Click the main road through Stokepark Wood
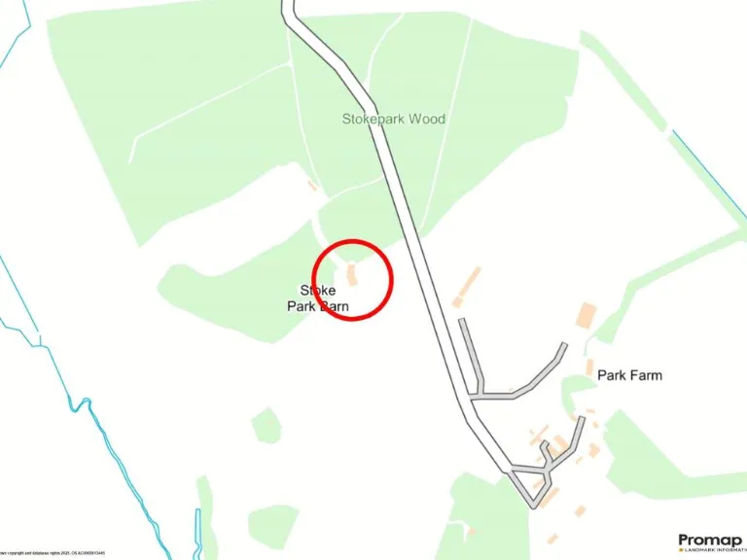Image resolution: width=747 pixels, height=560 pixels. point(396,191)
